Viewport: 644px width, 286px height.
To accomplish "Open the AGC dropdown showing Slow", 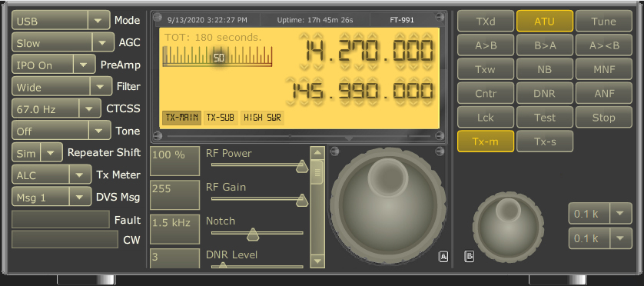I will pos(63,42).
